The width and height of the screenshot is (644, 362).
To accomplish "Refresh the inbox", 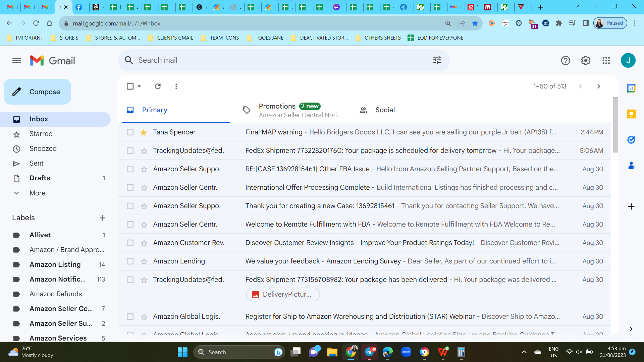I will pos(158,86).
